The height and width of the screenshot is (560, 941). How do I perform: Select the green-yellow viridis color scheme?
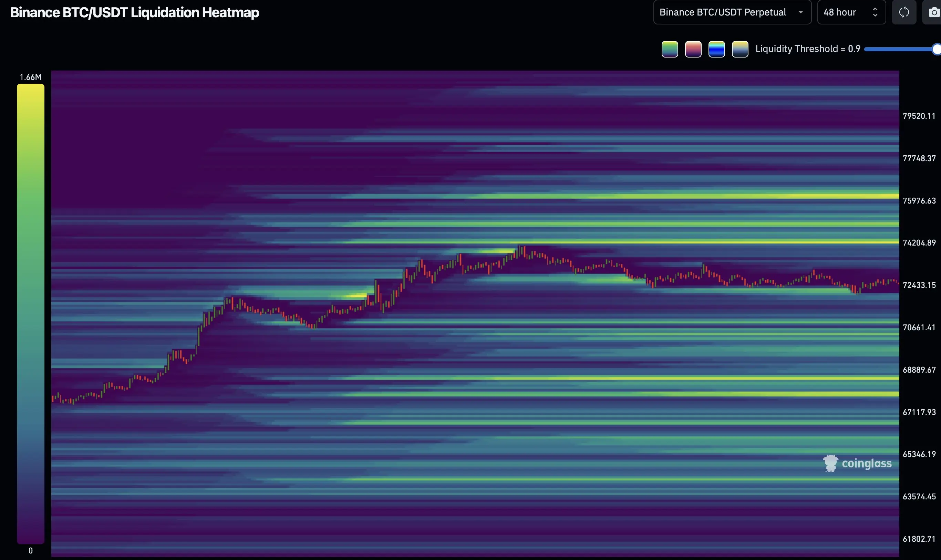[x=670, y=50]
